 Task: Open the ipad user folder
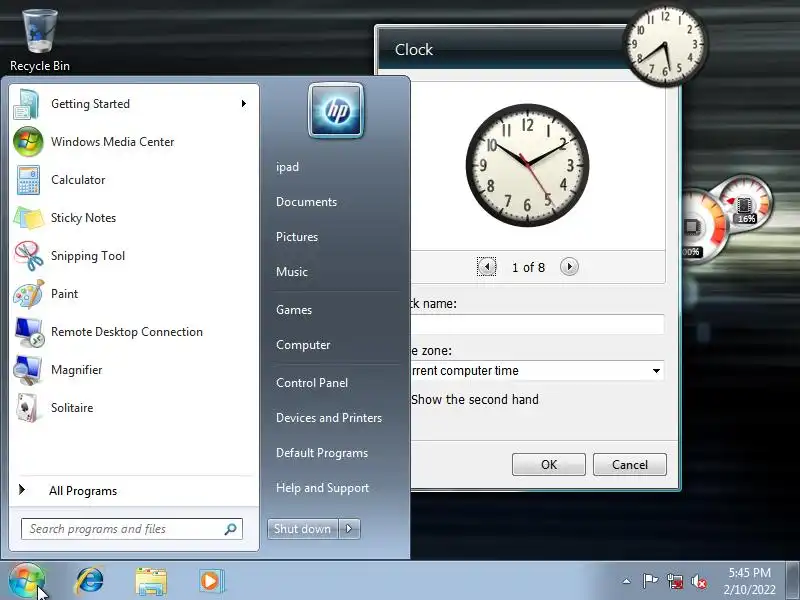(x=287, y=167)
